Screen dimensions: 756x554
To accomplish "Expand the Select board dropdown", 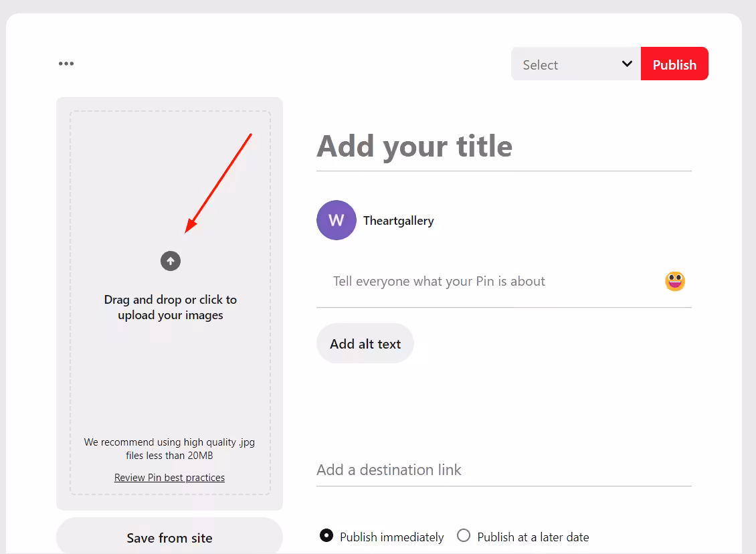I will (575, 64).
